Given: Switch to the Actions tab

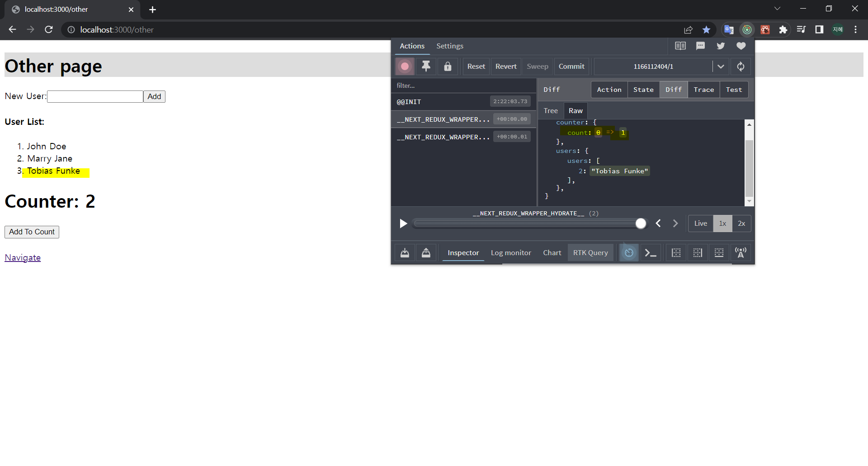Looking at the screenshot, I should [412, 46].
